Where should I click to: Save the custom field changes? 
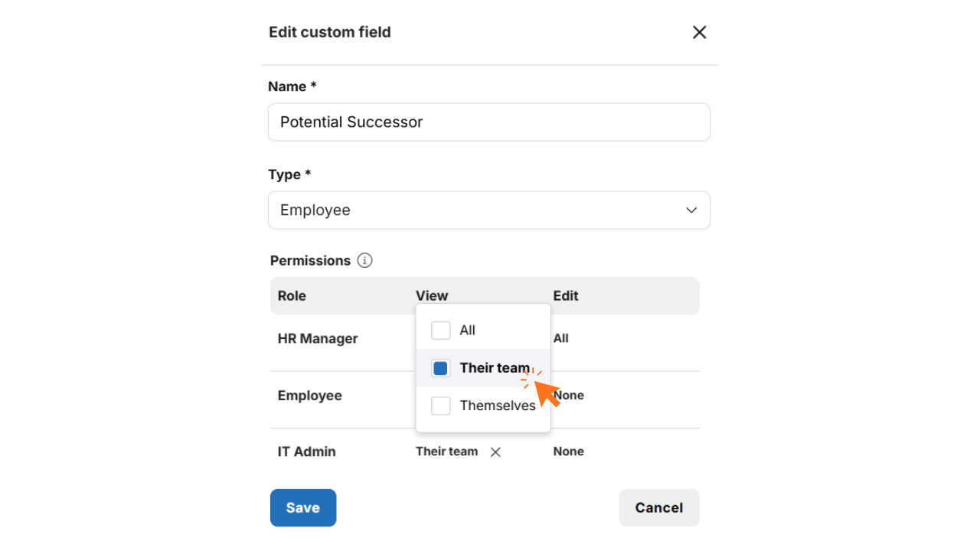[302, 507]
